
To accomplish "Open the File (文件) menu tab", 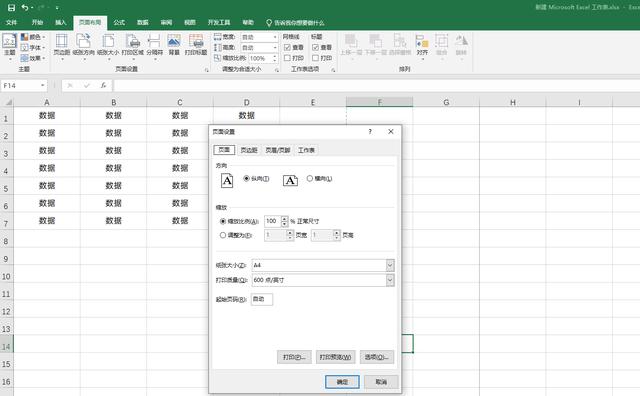I will pos(11,22).
